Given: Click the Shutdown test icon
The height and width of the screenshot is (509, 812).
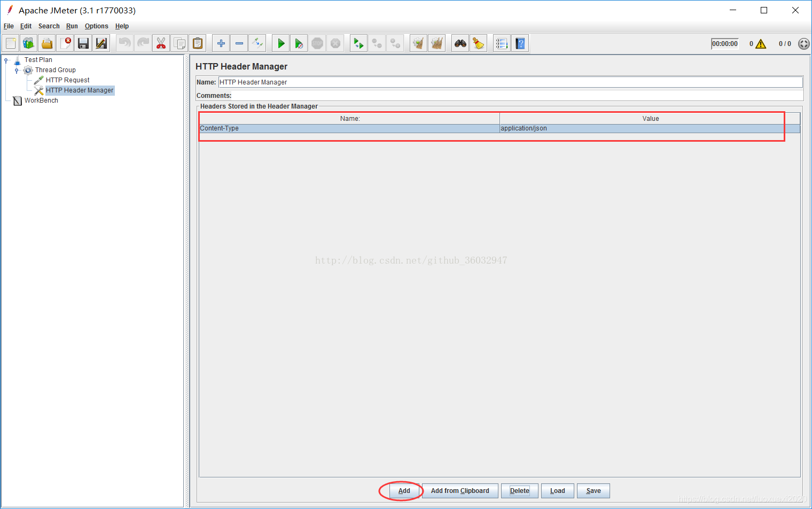Looking at the screenshot, I should click(335, 43).
